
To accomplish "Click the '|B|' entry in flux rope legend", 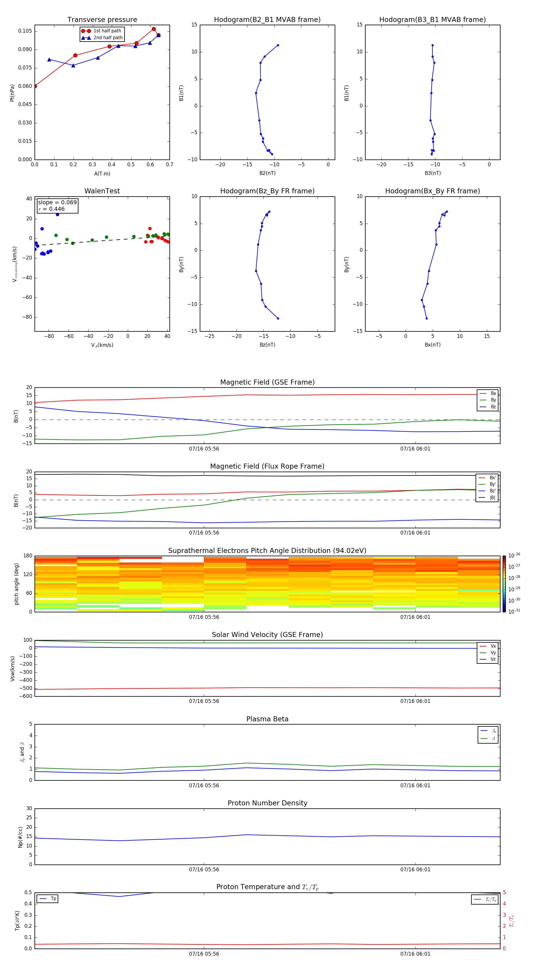I will coord(487,498).
